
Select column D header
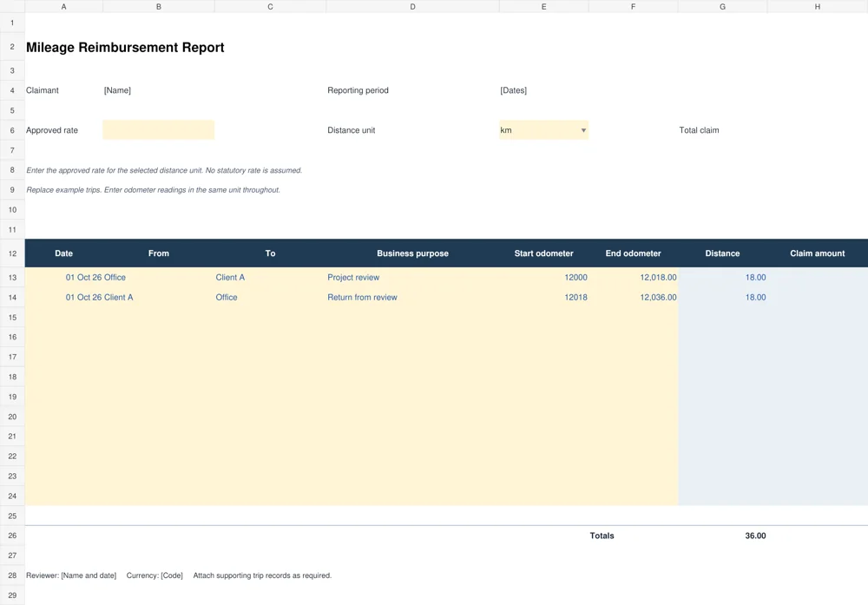point(412,7)
